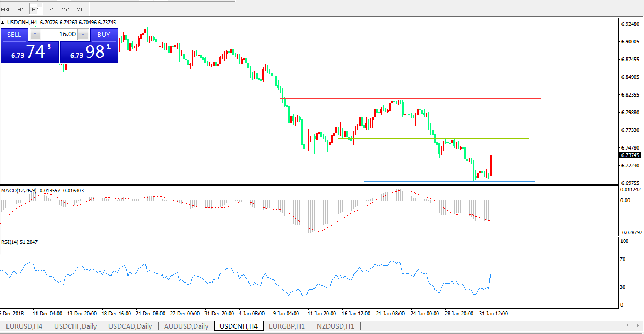Click the active H4 timeframe button
644x334 pixels.
[x=35, y=9]
